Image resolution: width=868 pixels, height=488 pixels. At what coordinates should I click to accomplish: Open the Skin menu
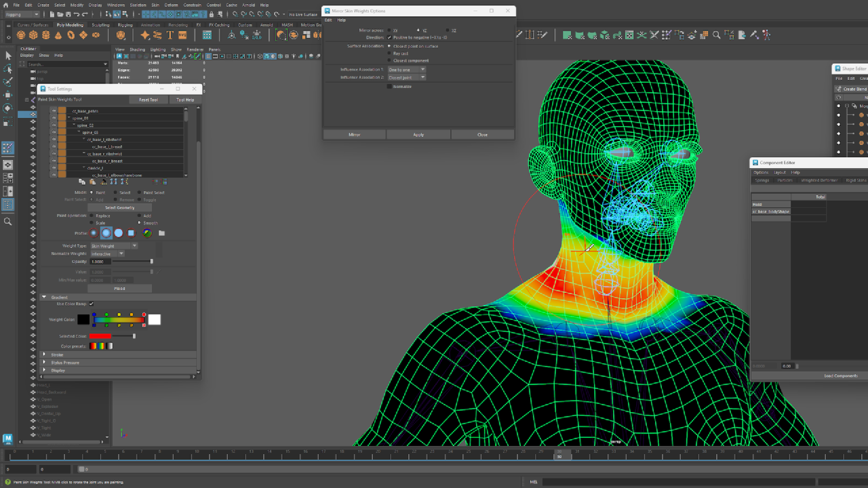point(155,5)
